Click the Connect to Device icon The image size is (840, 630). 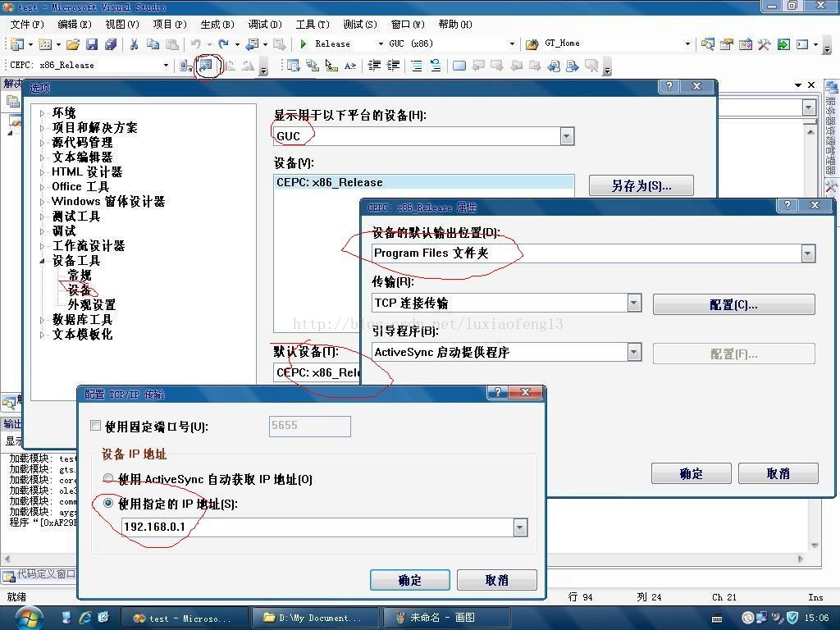pos(186,66)
